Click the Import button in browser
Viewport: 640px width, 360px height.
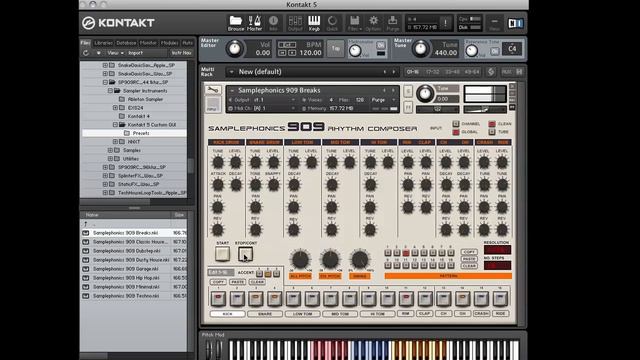tap(136, 53)
